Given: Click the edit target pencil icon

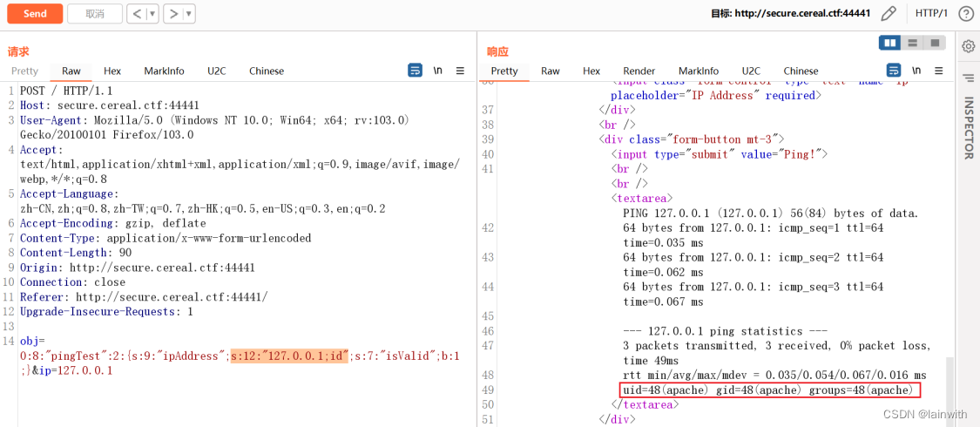Looking at the screenshot, I should 889,14.
